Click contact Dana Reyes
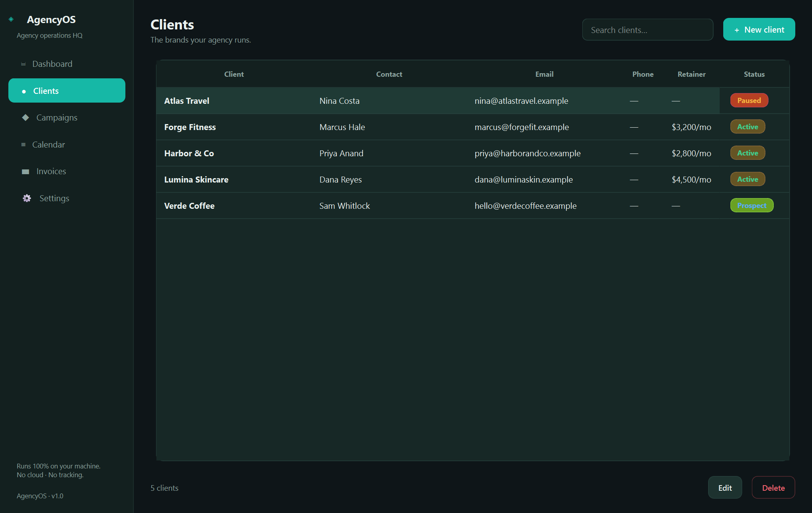The height and width of the screenshot is (513, 812). 341,180
